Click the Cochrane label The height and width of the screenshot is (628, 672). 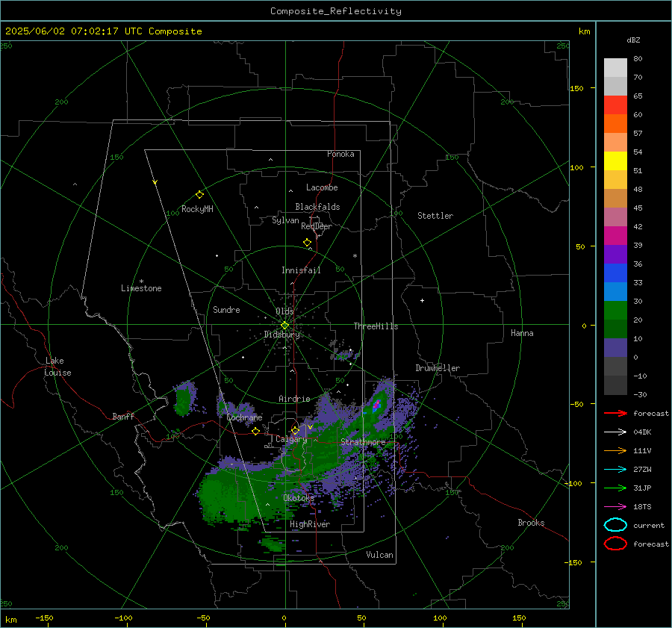(244, 417)
